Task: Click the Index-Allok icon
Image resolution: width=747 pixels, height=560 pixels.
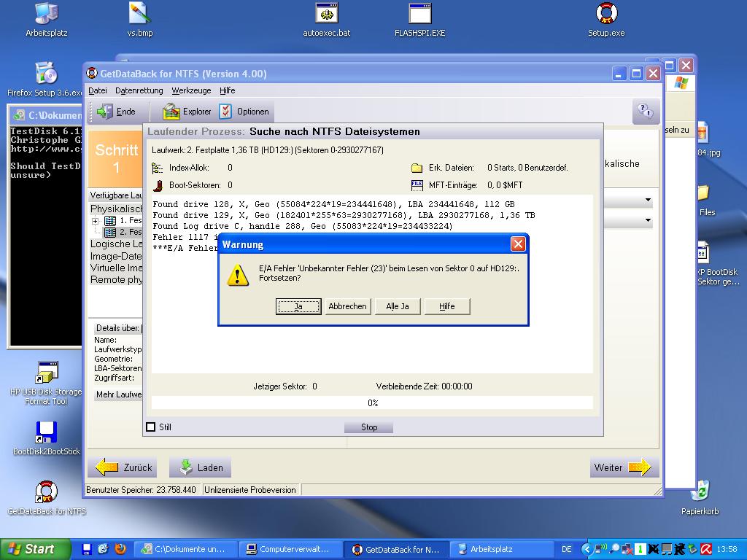Action: pyautogui.click(x=157, y=168)
